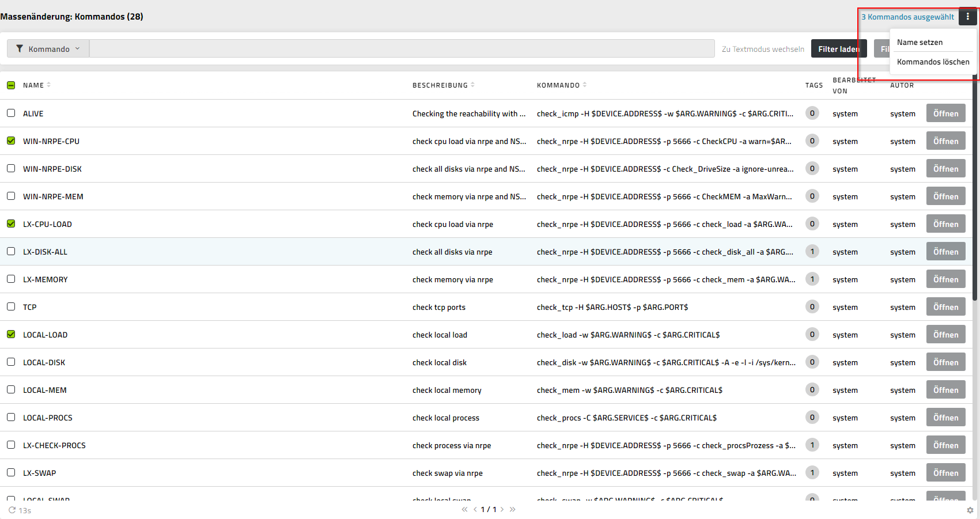
Task: Go to next page arrow
Action: coord(502,509)
